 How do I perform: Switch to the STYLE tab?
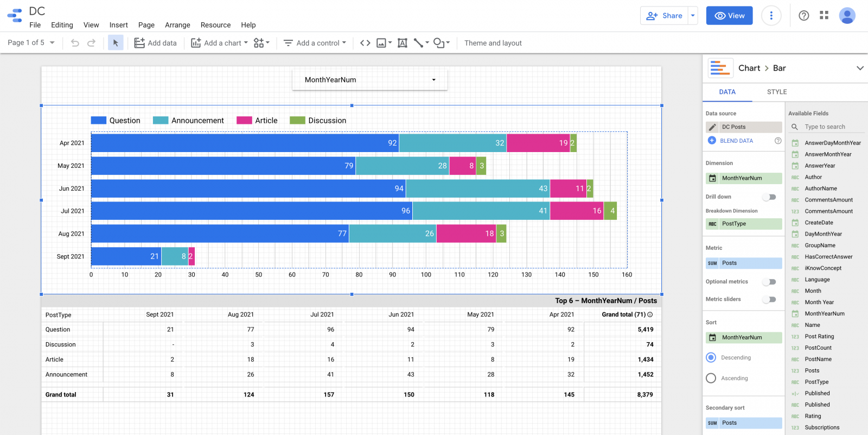click(777, 92)
